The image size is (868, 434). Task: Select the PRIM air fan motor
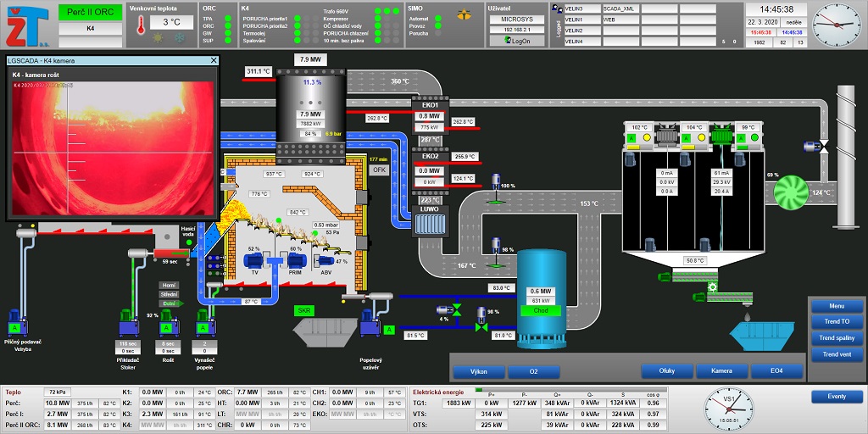(x=296, y=261)
